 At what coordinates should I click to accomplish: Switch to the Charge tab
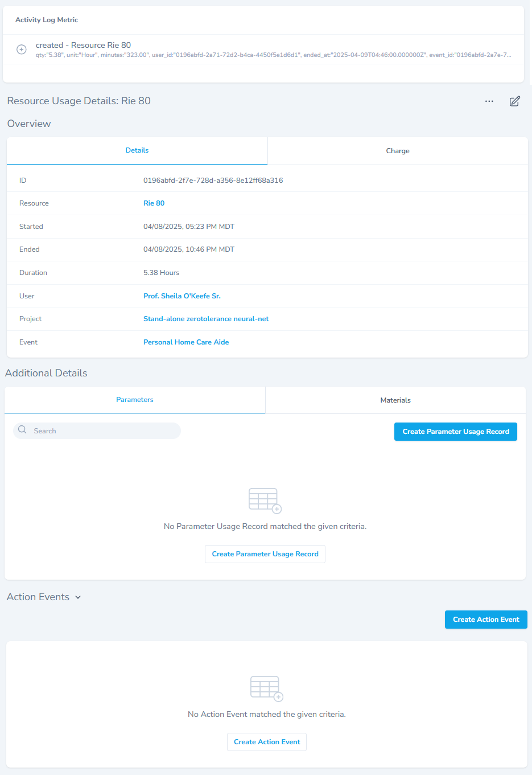(397, 151)
